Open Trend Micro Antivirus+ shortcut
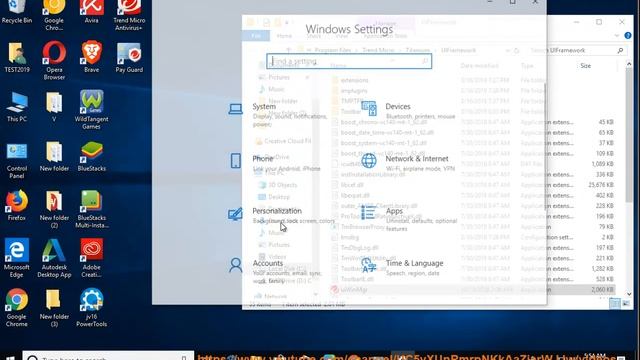Image resolution: width=640 pixels, height=360 pixels. [x=129, y=15]
